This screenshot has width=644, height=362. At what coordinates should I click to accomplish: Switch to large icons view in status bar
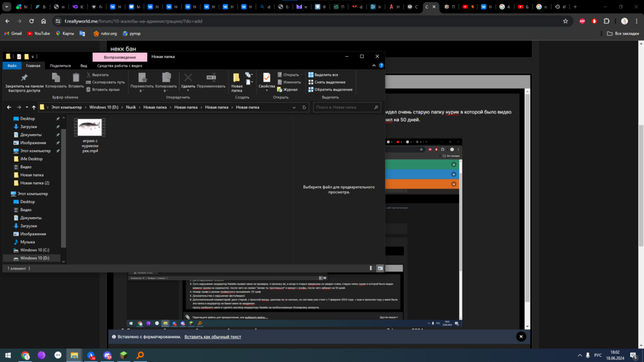pyautogui.click(x=381, y=269)
